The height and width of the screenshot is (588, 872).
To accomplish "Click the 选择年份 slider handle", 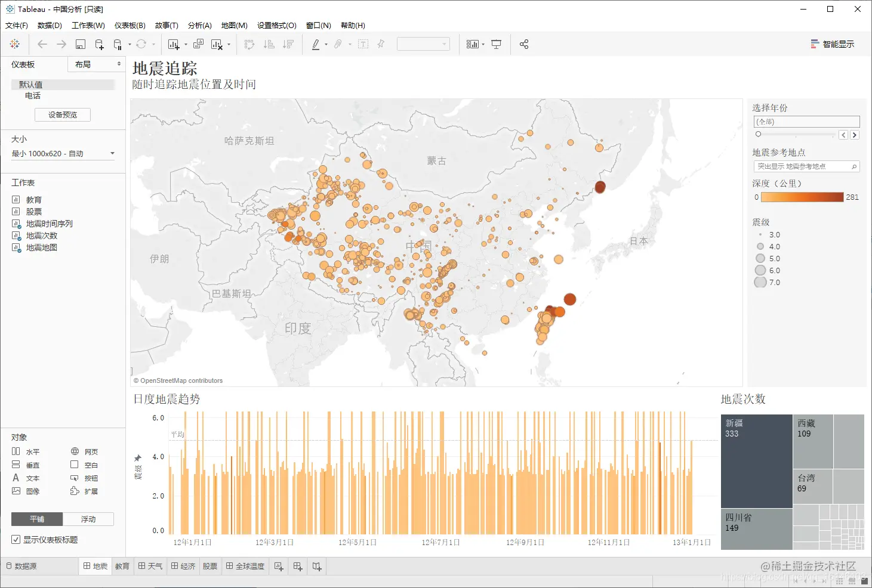I will [x=758, y=134].
